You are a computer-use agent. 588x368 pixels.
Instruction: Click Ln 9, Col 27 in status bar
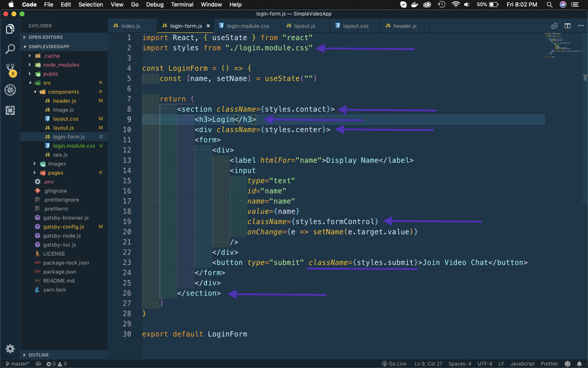[x=428, y=364]
